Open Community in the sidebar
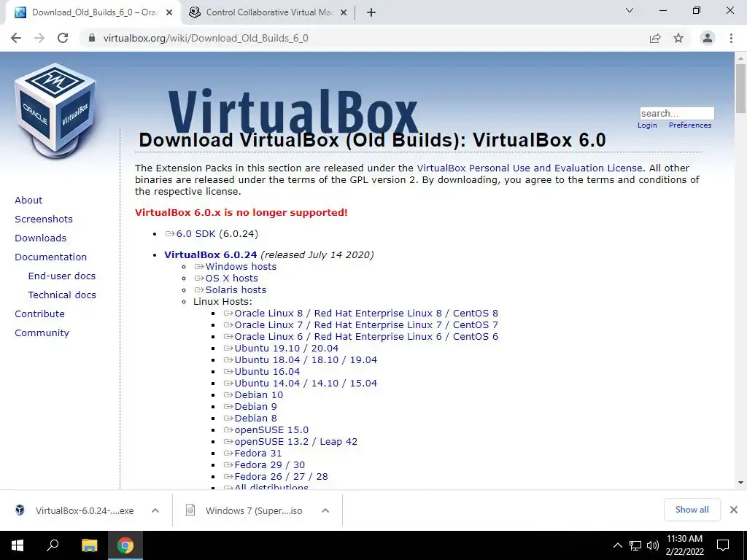Image resolution: width=747 pixels, height=560 pixels. (x=42, y=332)
